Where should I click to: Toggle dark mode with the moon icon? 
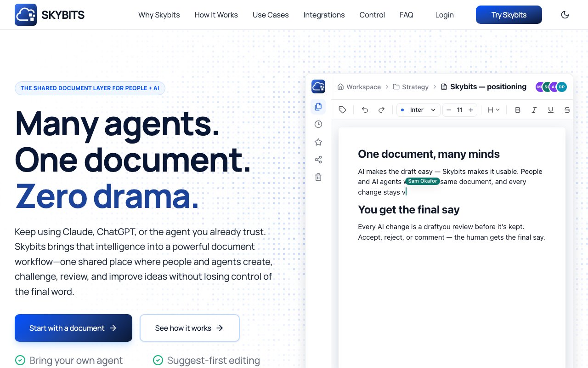[x=565, y=15]
